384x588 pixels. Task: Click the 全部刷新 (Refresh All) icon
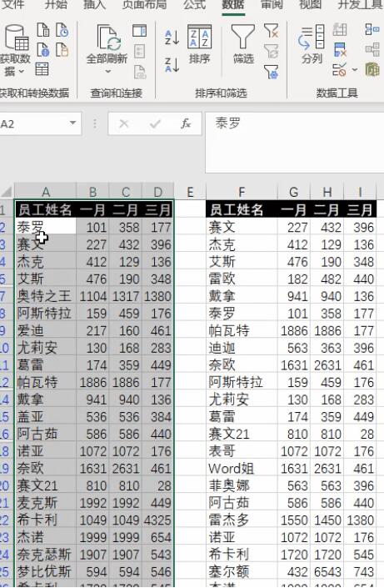tap(107, 38)
